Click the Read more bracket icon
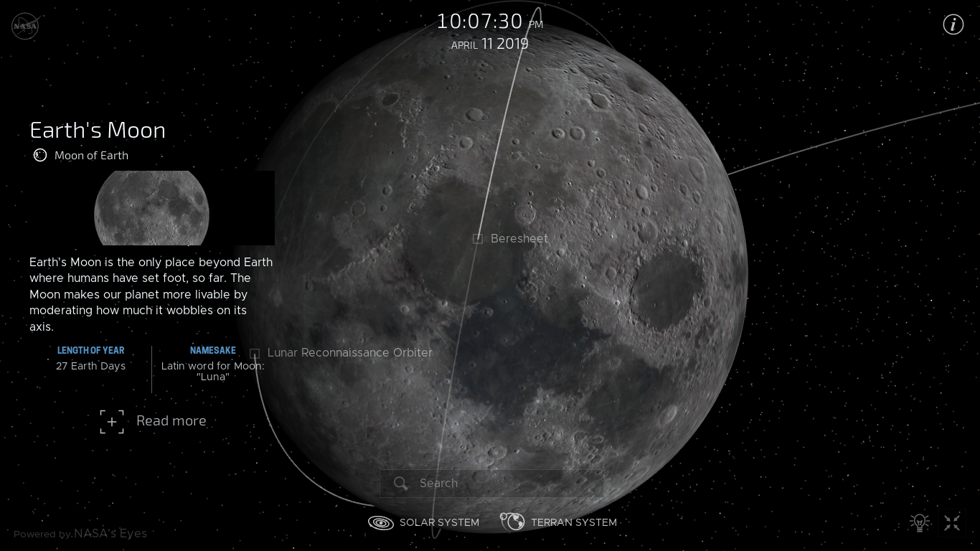This screenshot has width=980, height=551. click(112, 422)
